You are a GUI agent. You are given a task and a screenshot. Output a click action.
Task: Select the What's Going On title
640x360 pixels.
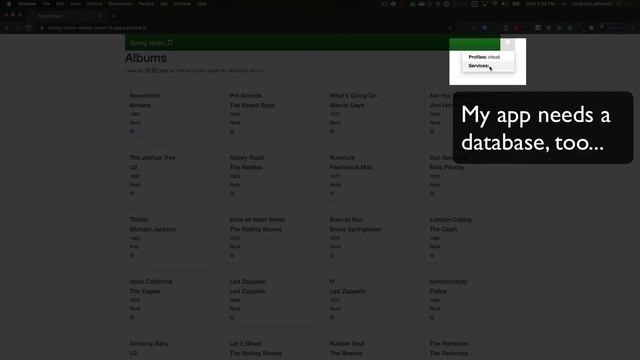pyautogui.click(x=353, y=96)
